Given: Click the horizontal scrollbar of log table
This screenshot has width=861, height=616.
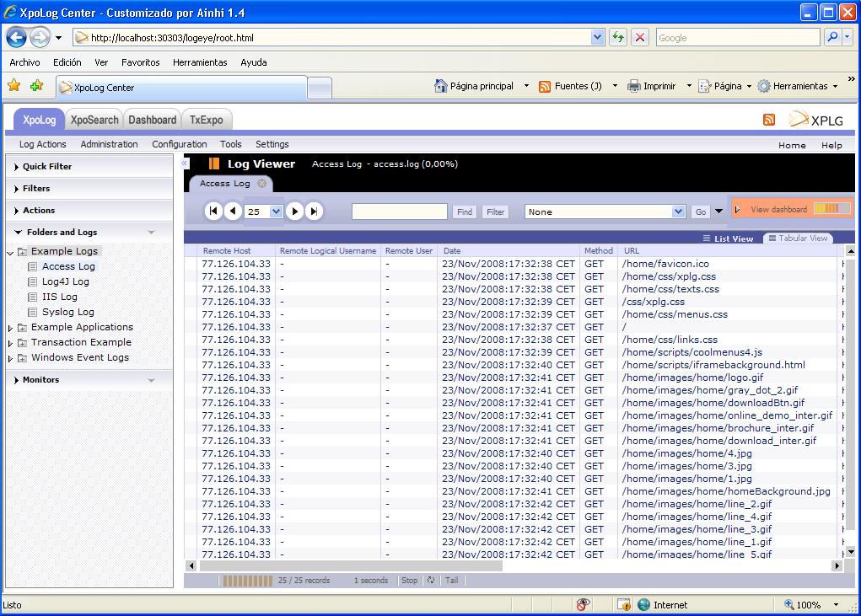Looking at the screenshot, I should point(350,565).
